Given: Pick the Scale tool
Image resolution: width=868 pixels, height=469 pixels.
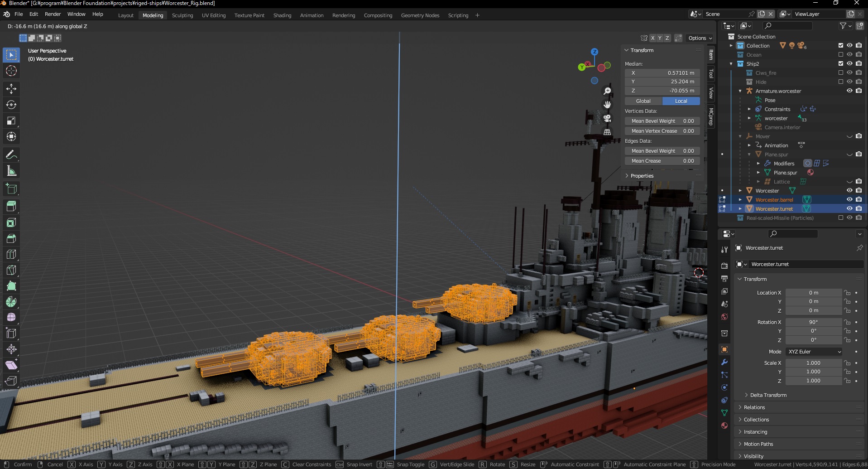Looking at the screenshot, I should (11, 121).
